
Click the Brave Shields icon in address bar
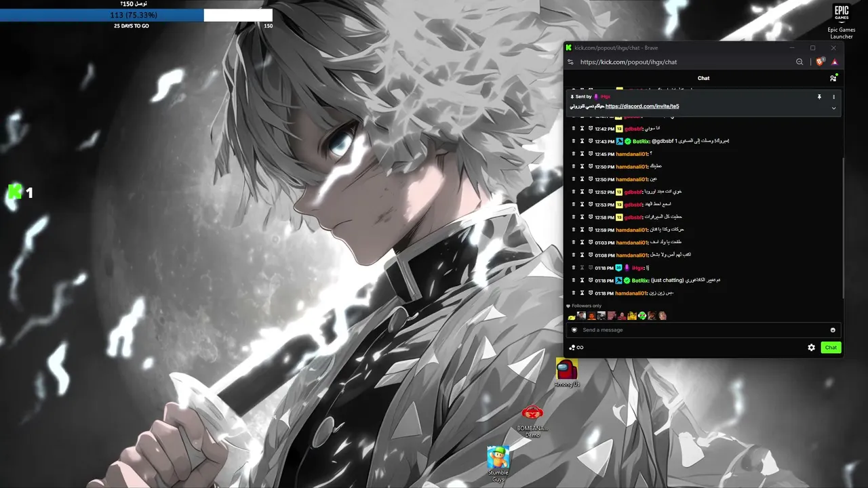[x=820, y=62]
